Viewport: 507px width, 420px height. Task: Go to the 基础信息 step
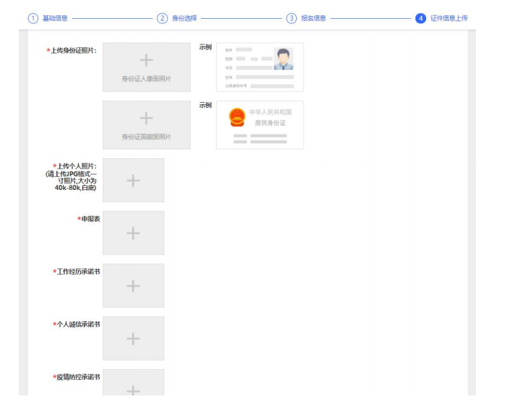coord(55,18)
